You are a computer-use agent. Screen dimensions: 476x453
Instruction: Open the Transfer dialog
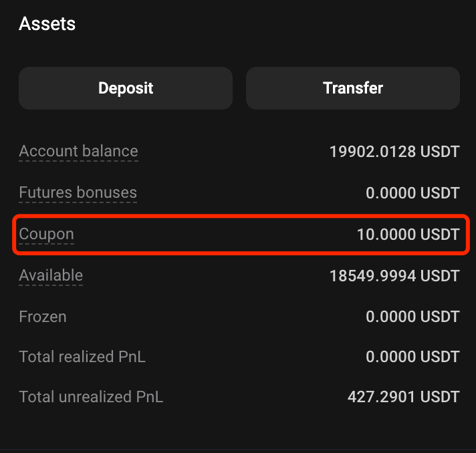(x=352, y=88)
